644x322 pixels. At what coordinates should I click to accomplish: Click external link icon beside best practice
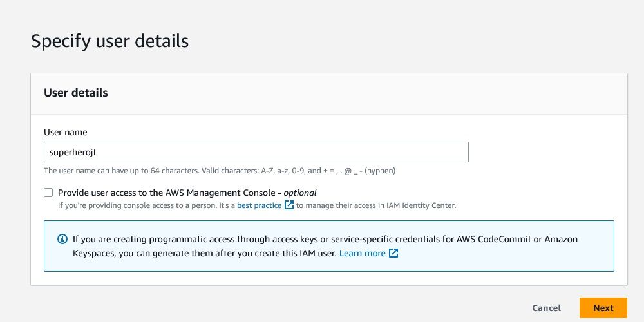(x=289, y=205)
